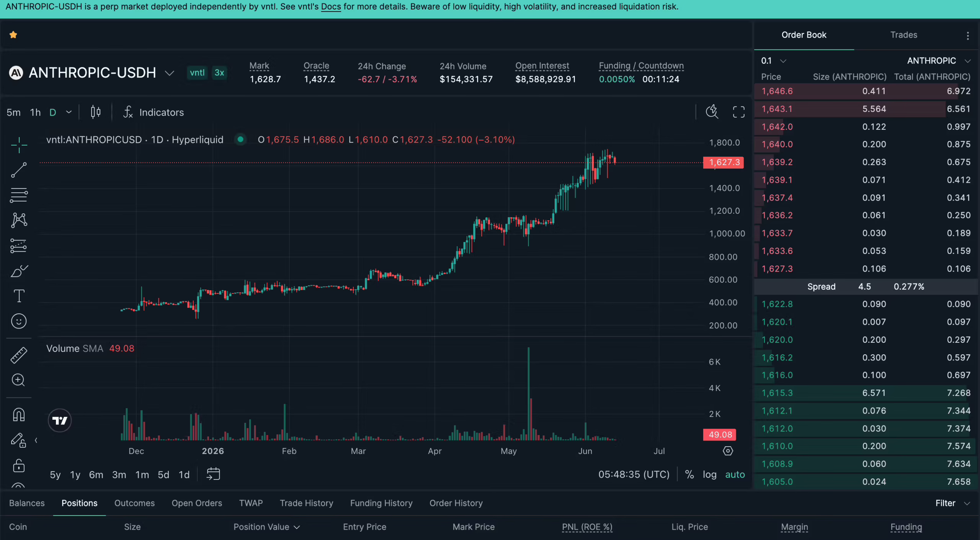Screen dimensions: 980x540
Task: Set chart range to 6m
Action: coord(96,475)
